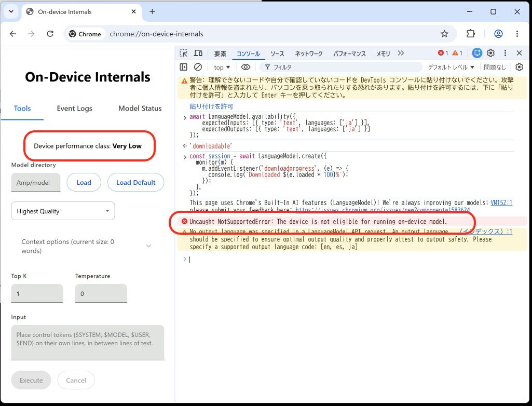The width and height of the screenshot is (532, 406).
Task: Click the Device performance class text
Action: (88, 146)
